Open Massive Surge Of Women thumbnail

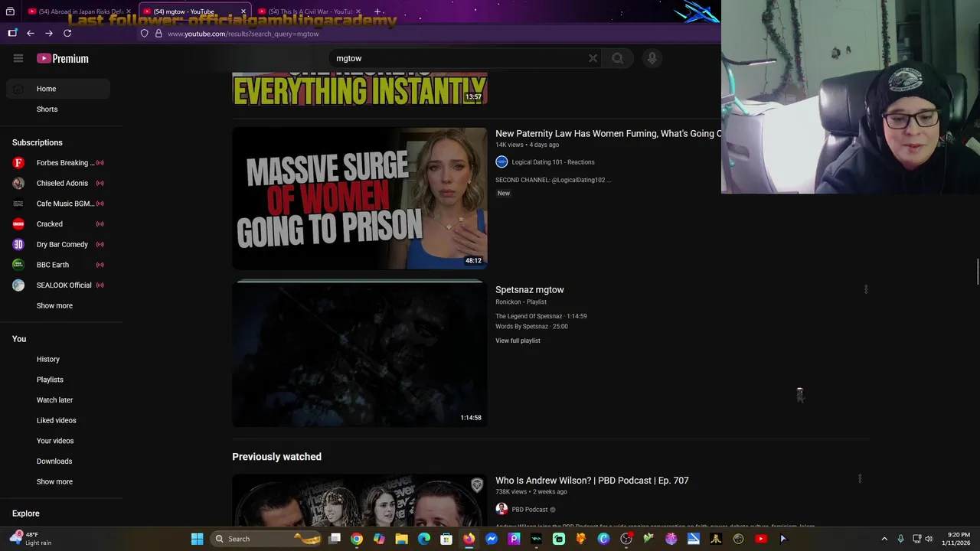(x=360, y=198)
